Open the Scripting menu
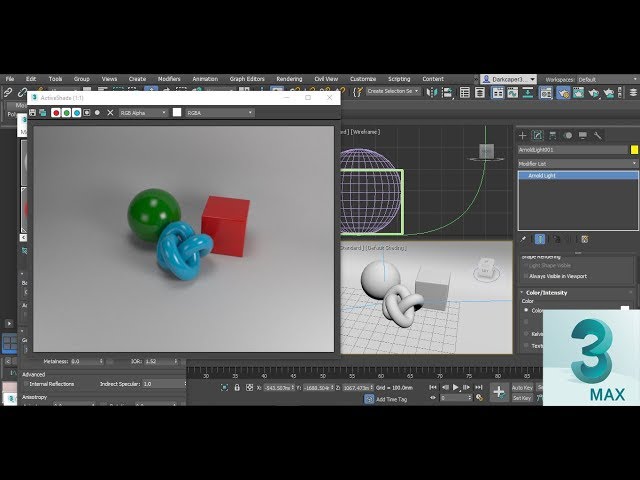This screenshot has height=480, width=640. (399, 79)
